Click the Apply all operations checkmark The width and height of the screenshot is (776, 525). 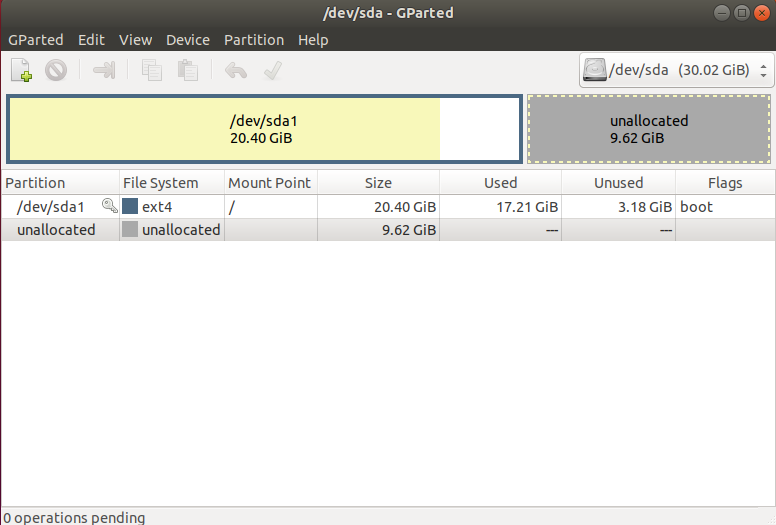pos(273,70)
